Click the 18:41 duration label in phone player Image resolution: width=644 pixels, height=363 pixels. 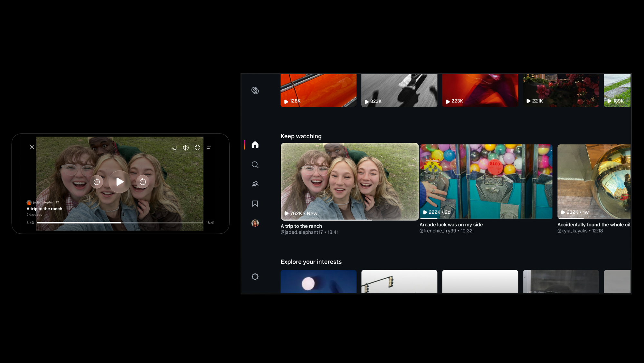click(x=210, y=223)
